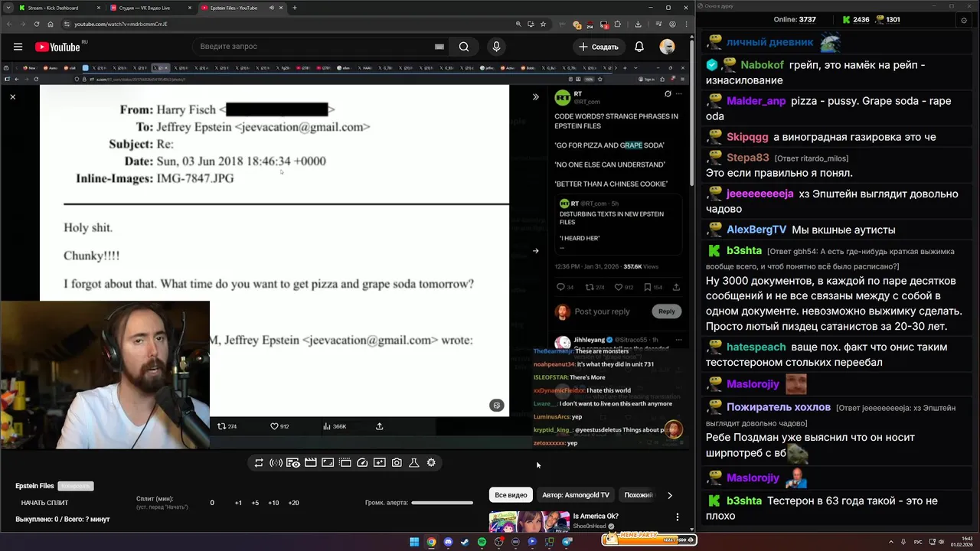Click the flask experiments icon under the video
The width and height of the screenshot is (980, 551).
(x=413, y=462)
